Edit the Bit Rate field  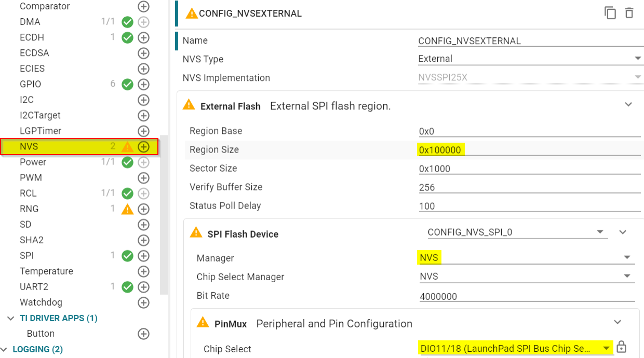(527, 296)
